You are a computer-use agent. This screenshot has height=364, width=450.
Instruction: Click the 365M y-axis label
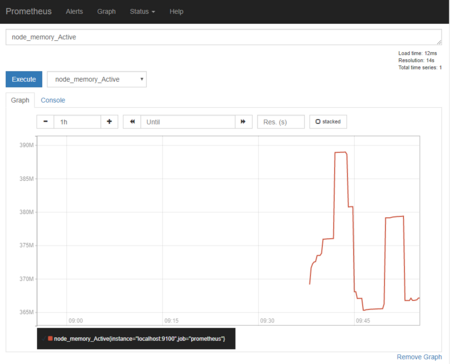tap(26, 312)
